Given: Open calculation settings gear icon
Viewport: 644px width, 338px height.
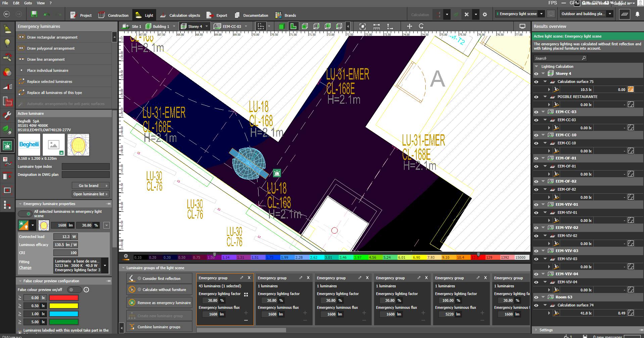Looking at the screenshot, I should [485, 14].
